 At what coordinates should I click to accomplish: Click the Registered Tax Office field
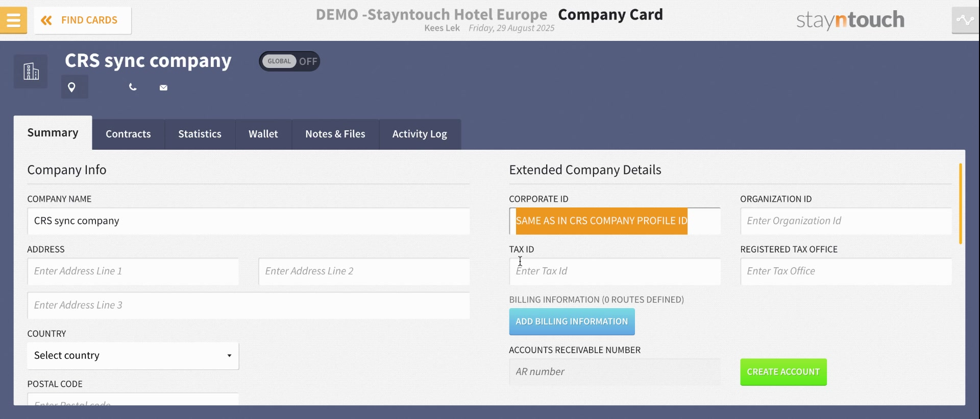pyautogui.click(x=846, y=271)
